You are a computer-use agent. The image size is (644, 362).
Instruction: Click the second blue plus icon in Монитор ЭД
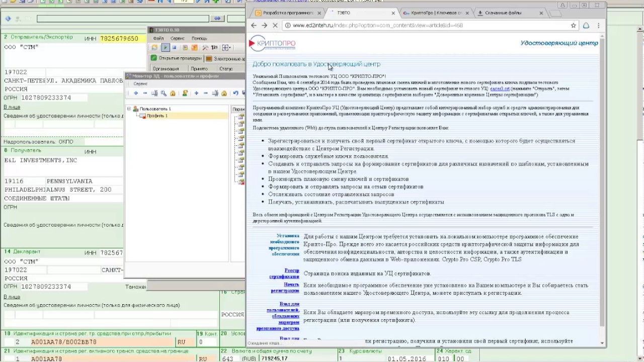tap(197, 93)
